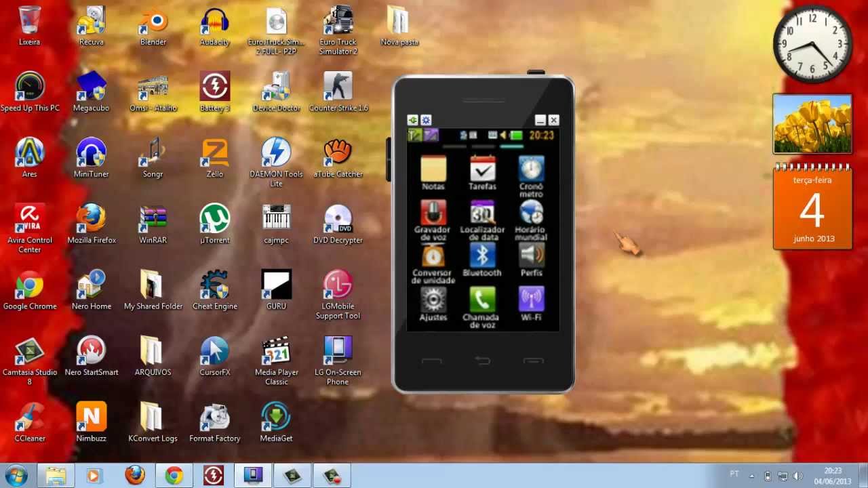Select the third home page indicator on phone
The width and height of the screenshot is (868, 488).
tap(512, 146)
